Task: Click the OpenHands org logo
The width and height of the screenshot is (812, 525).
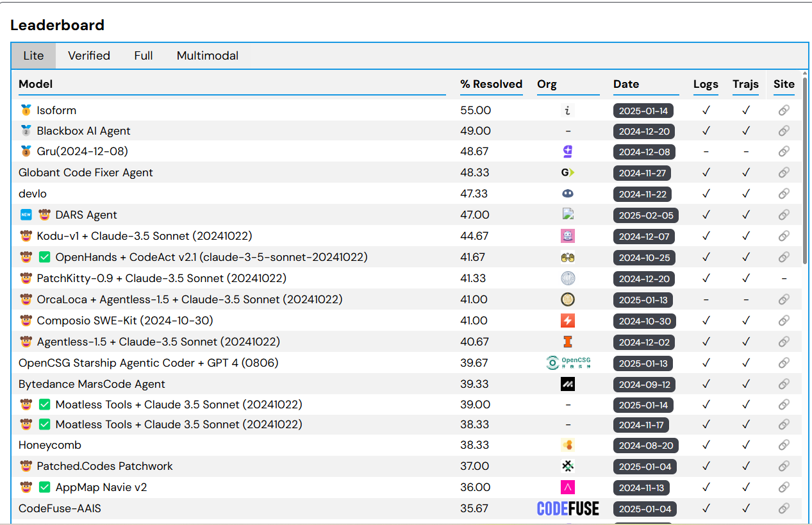Action: point(568,257)
